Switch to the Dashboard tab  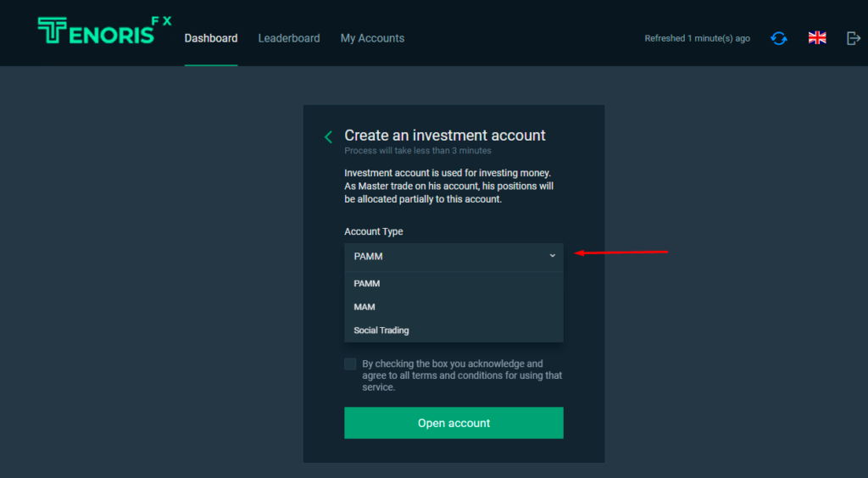[211, 38]
